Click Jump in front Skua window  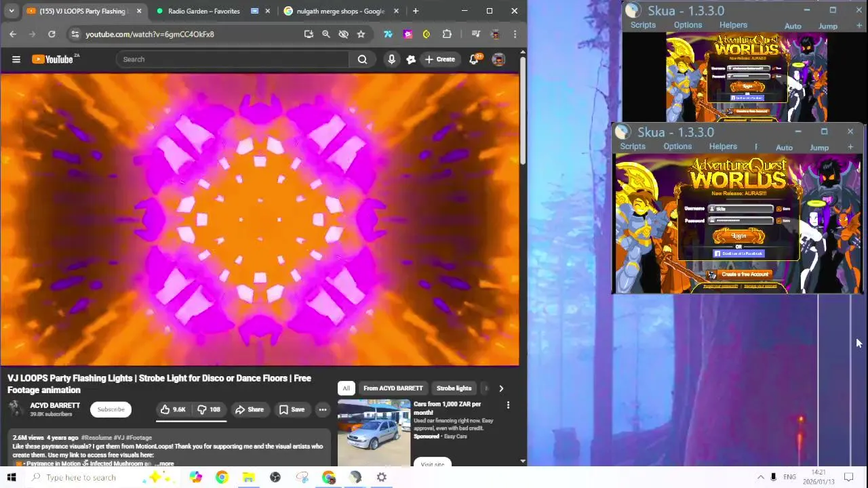[x=819, y=147]
